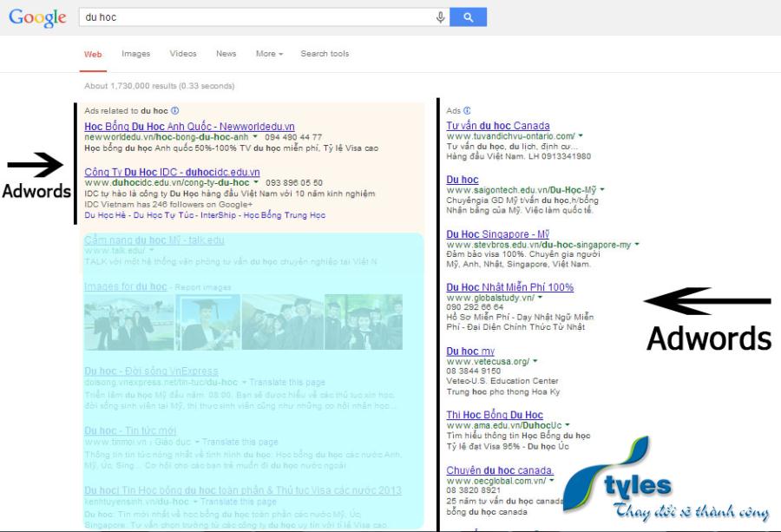Screen dimensions: 781x532
Task: Open Search tools
Action: tap(325, 54)
